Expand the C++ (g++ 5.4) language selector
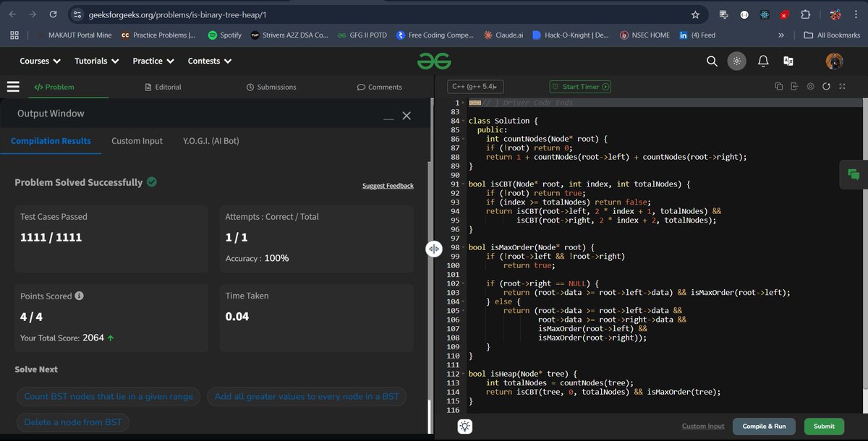This screenshot has width=868, height=441. [x=475, y=85]
